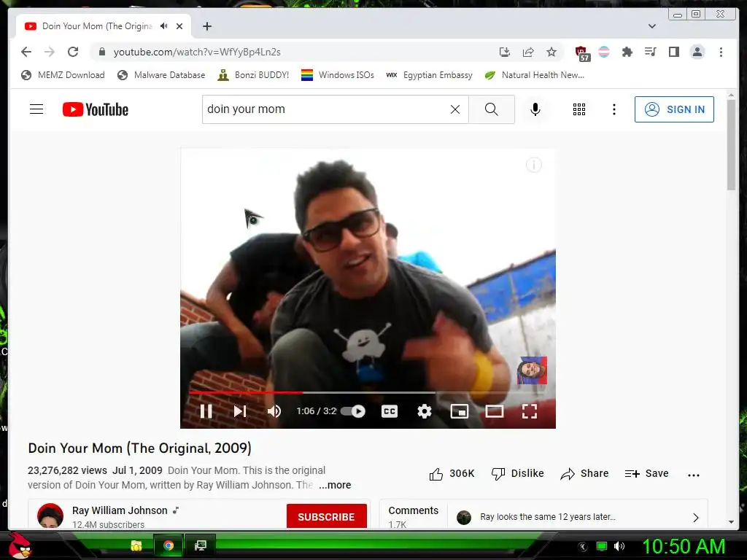Click the Chrome icon in the taskbar
747x560 pixels.
click(169, 545)
